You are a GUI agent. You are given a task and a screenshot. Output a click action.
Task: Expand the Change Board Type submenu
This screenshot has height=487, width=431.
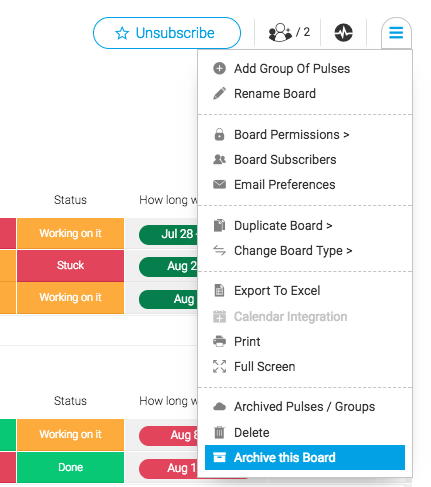coord(293,251)
